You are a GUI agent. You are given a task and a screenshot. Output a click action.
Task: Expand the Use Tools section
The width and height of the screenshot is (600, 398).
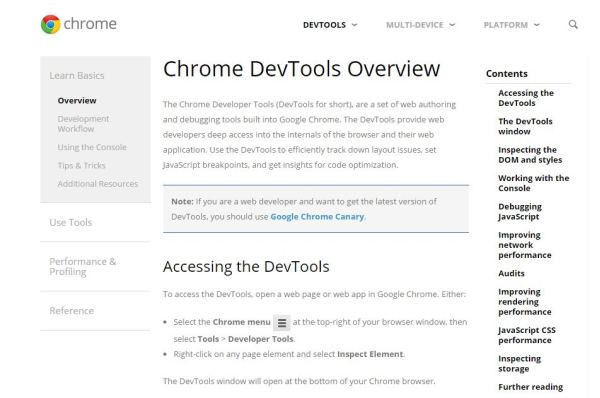tap(71, 222)
